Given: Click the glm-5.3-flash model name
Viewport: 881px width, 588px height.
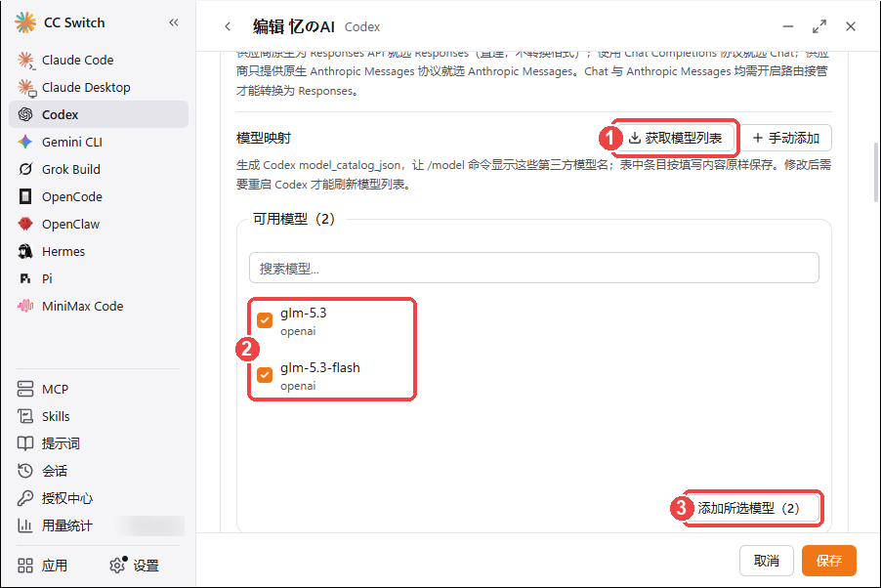Looking at the screenshot, I should [320, 367].
